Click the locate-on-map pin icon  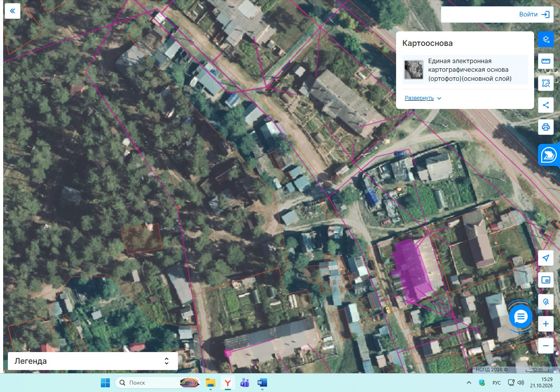546,302
